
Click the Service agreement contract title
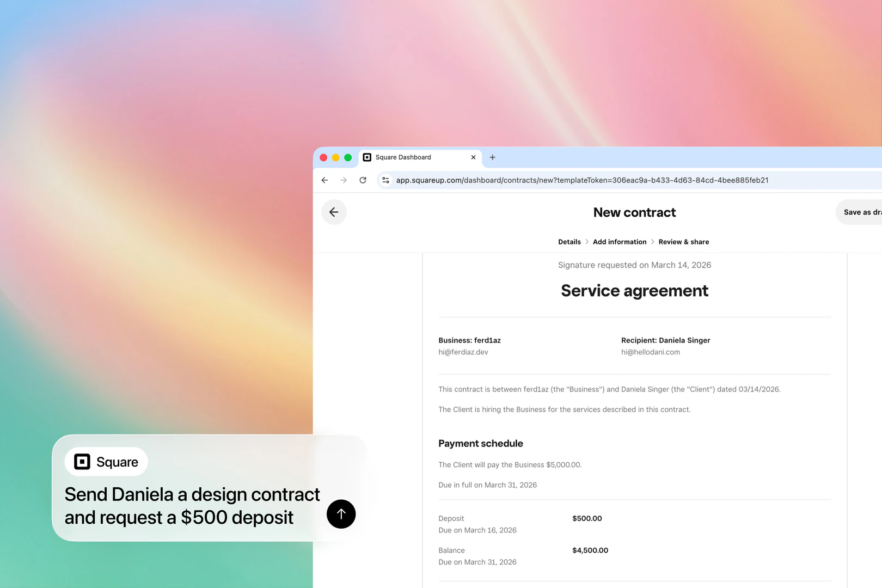tap(634, 291)
